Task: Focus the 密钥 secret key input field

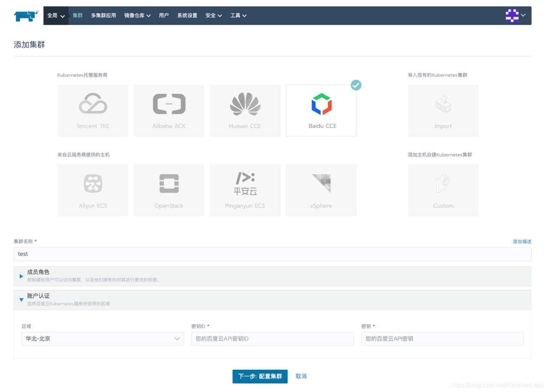Action: (442, 339)
